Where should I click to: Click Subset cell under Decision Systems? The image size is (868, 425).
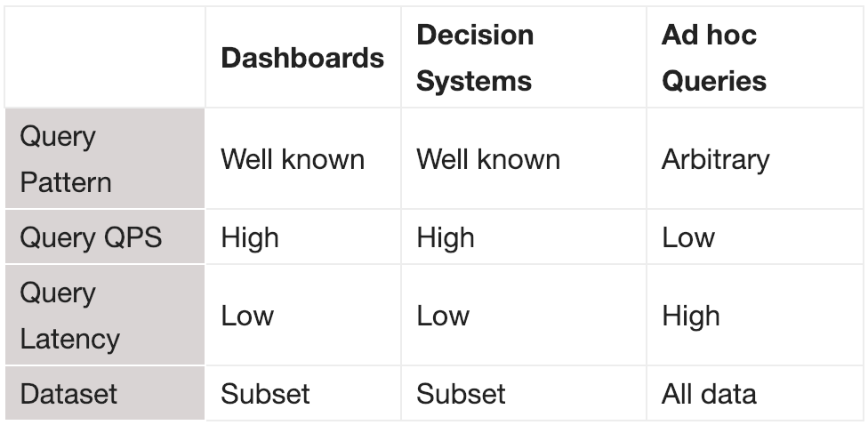461,394
